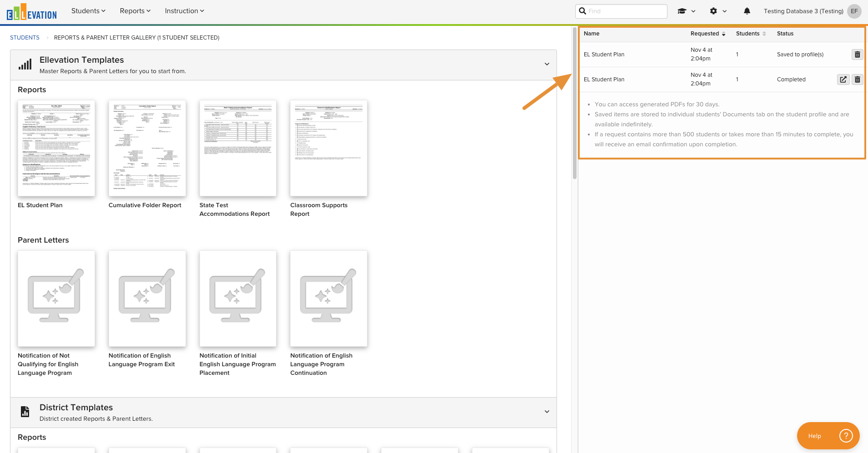The height and width of the screenshot is (453, 868).
Task: Click EL Student Plan in the Completed row
Action: pyautogui.click(x=604, y=80)
